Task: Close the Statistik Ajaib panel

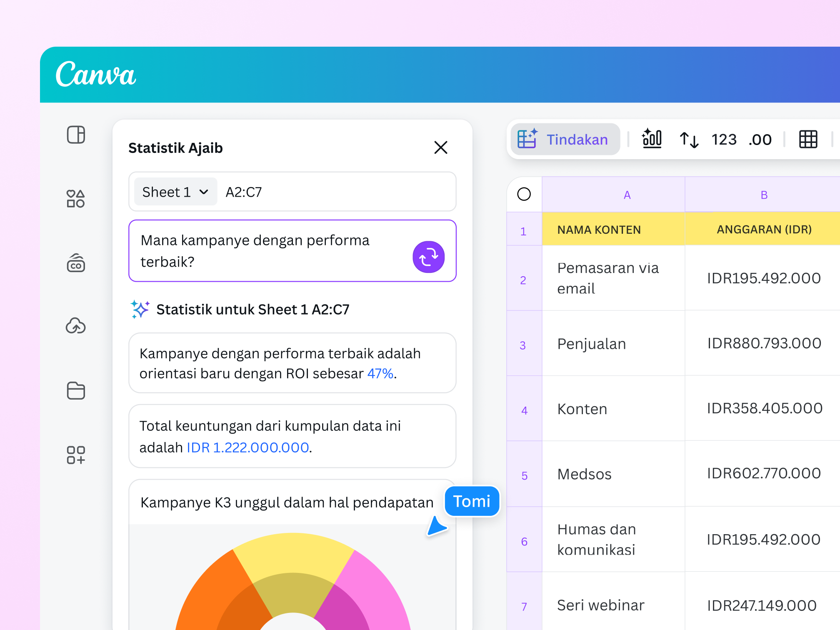Action: (x=441, y=147)
